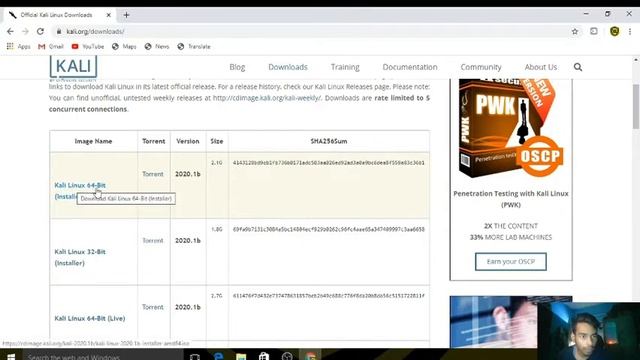Viewport: 640px width, 360px height.
Task: Open the Translate bookmark
Action: coord(194,47)
